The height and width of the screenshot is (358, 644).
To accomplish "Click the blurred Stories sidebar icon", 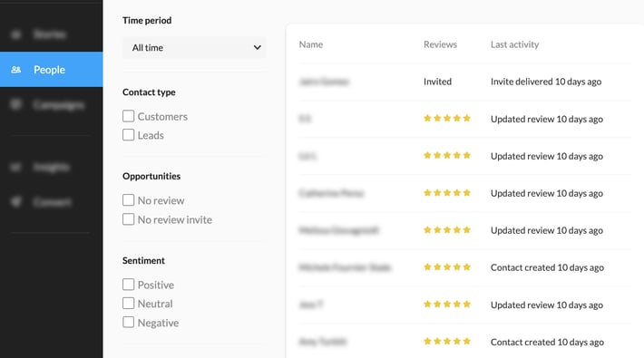I will 16,34.
